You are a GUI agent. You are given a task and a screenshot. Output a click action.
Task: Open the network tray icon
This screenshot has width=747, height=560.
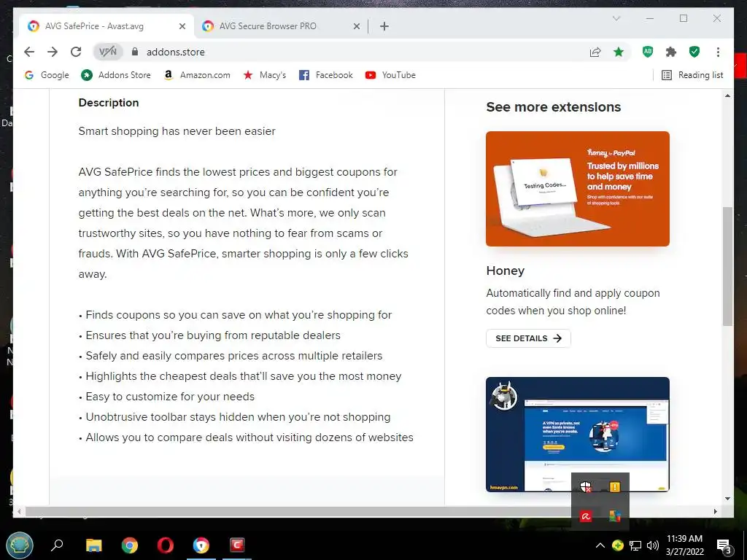pyautogui.click(x=635, y=545)
